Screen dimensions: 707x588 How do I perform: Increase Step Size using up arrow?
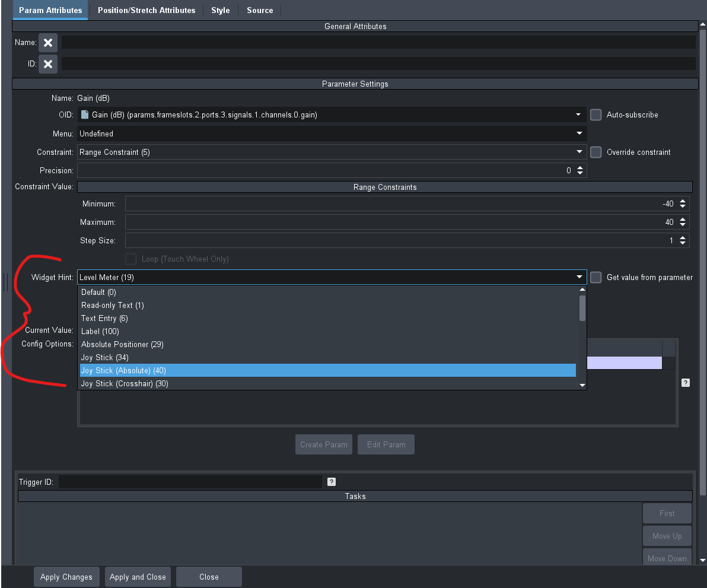pyautogui.click(x=683, y=238)
